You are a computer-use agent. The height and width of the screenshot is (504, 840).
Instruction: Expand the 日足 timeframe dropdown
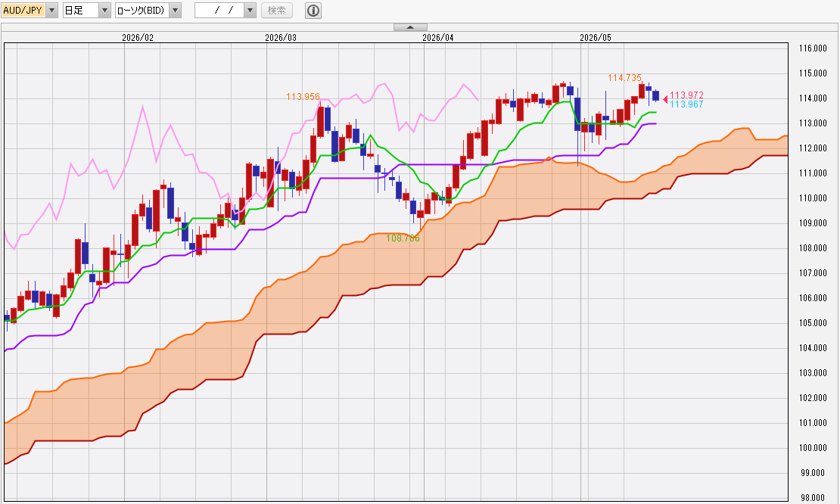(105, 10)
